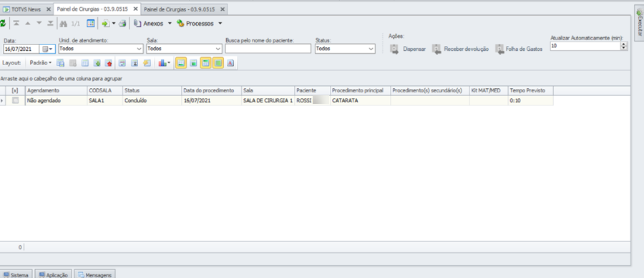This screenshot has height=278, width=644.
Task: Click the save layout icon
Action: [60, 63]
